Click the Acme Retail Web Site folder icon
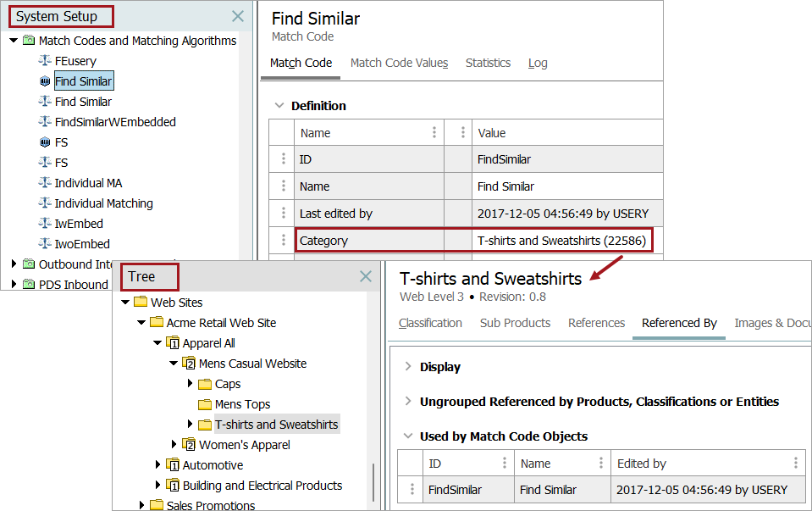The height and width of the screenshot is (511, 812). [157, 323]
